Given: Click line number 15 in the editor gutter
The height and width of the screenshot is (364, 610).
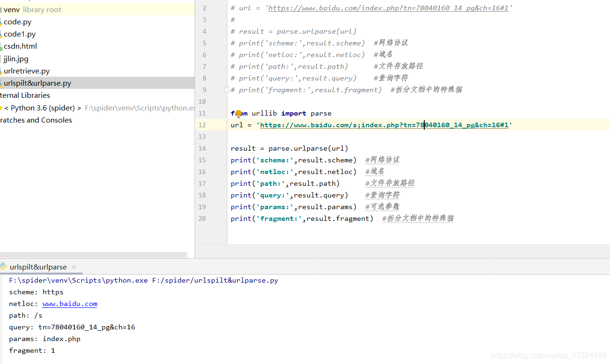Looking at the screenshot, I should pyautogui.click(x=202, y=160).
